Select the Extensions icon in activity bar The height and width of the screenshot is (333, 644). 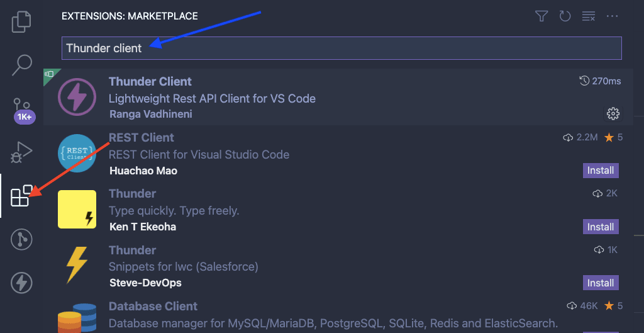[21, 196]
